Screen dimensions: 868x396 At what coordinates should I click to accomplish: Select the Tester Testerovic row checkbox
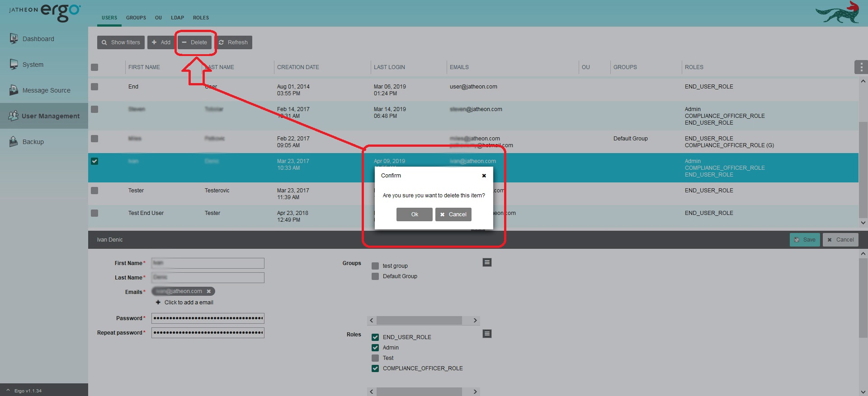(x=94, y=191)
